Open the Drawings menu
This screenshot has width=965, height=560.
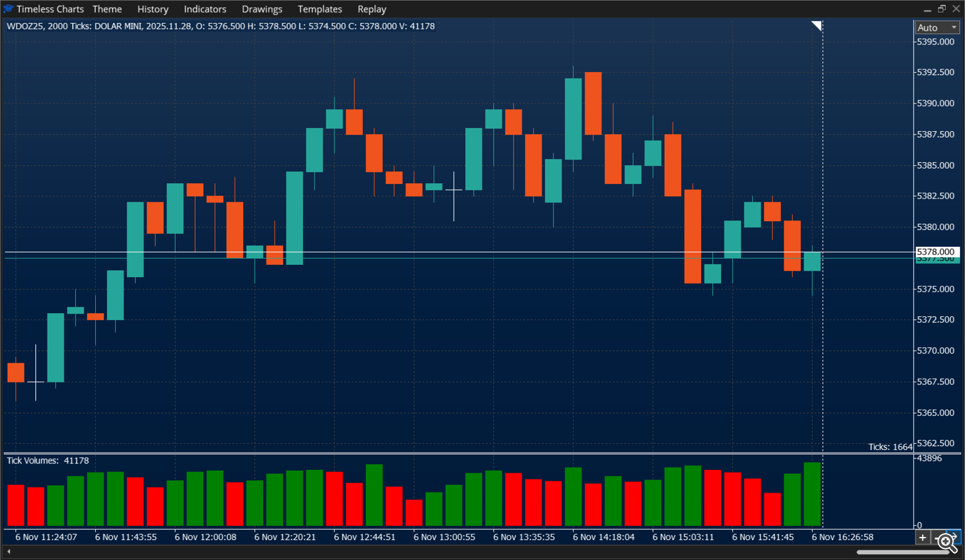tap(262, 9)
